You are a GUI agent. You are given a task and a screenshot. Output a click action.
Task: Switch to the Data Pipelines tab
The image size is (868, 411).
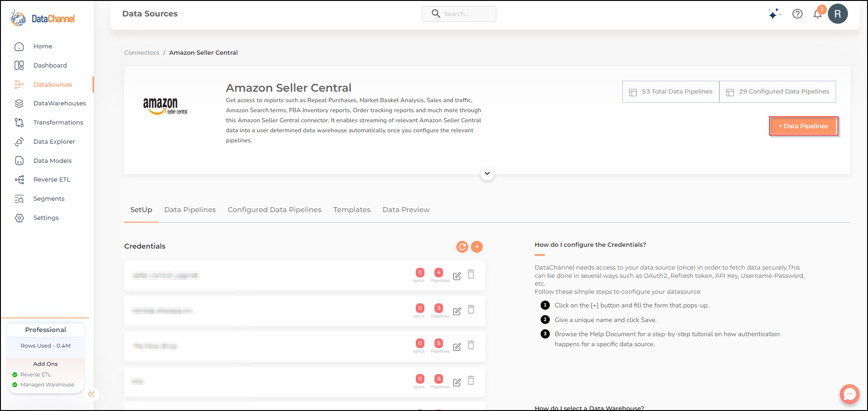[x=190, y=210]
